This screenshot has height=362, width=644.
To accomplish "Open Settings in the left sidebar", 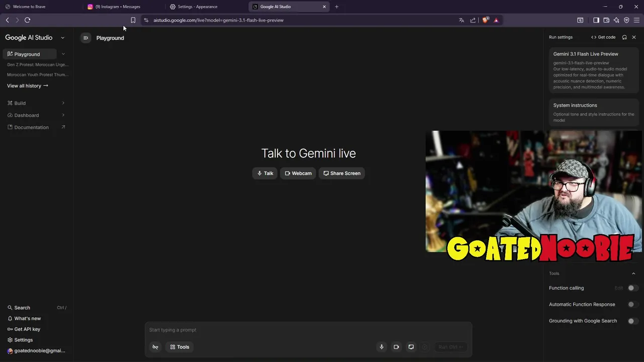I will pyautogui.click(x=20, y=340).
